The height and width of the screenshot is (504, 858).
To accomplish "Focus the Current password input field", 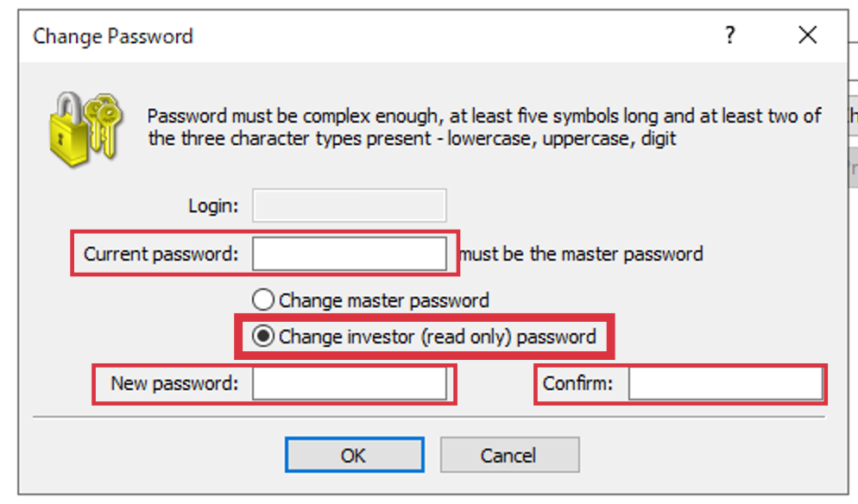I will [x=349, y=254].
